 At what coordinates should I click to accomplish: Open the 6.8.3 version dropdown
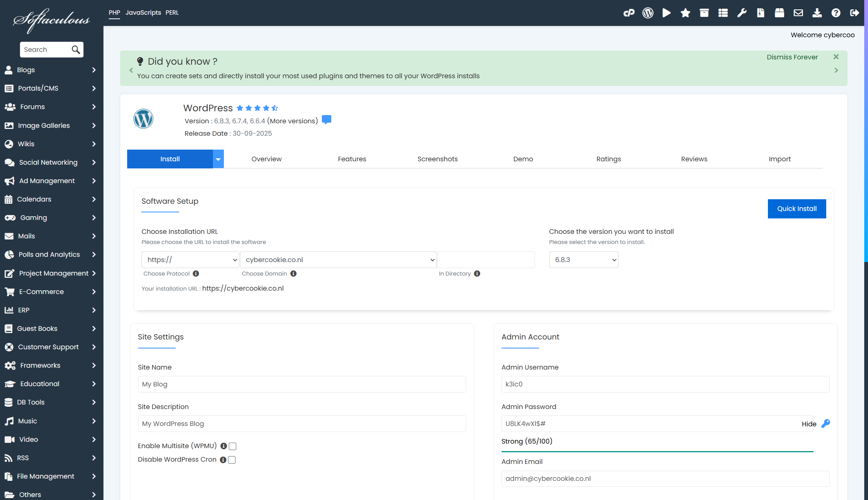[x=584, y=260]
